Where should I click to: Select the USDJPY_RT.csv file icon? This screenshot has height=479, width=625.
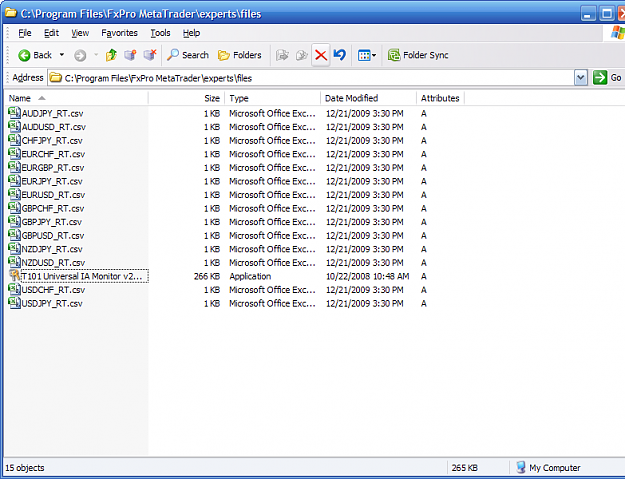[14, 303]
